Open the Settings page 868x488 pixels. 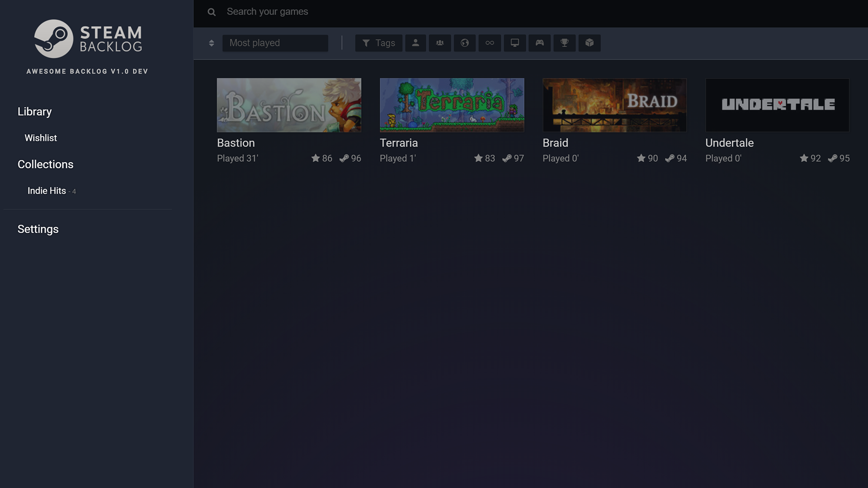tap(38, 229)
